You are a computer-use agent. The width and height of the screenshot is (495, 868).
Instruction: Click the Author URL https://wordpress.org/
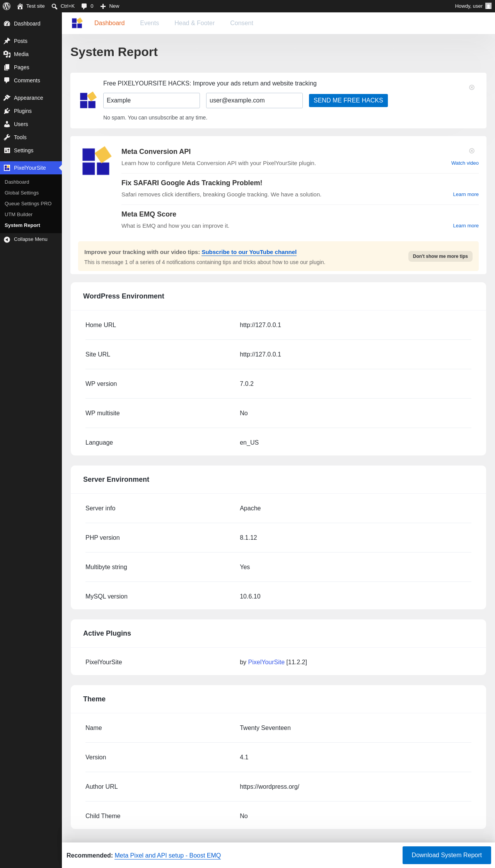(x=270, y=786)
